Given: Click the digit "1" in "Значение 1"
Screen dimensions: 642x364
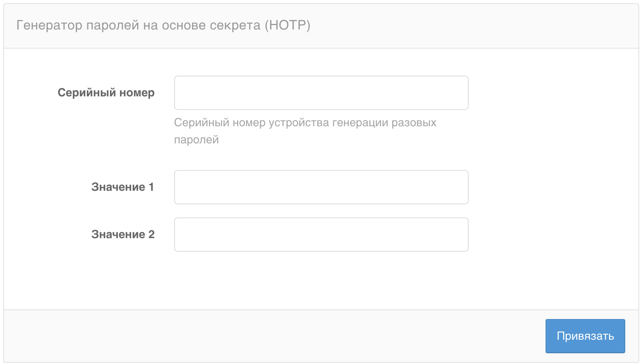Looking at the screenshot, I should (x=151, y=187).
